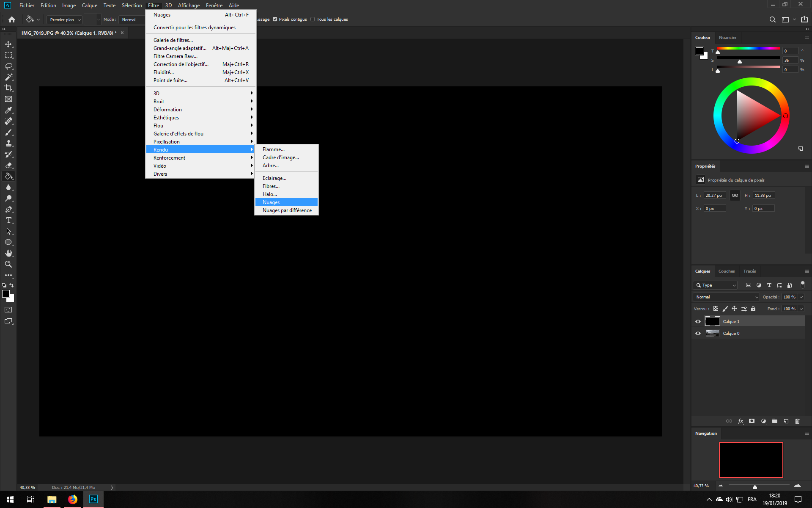This screenshot has height=508, width=812.
Task: Select the Hand tool
Action: click(x=8, y=253)
